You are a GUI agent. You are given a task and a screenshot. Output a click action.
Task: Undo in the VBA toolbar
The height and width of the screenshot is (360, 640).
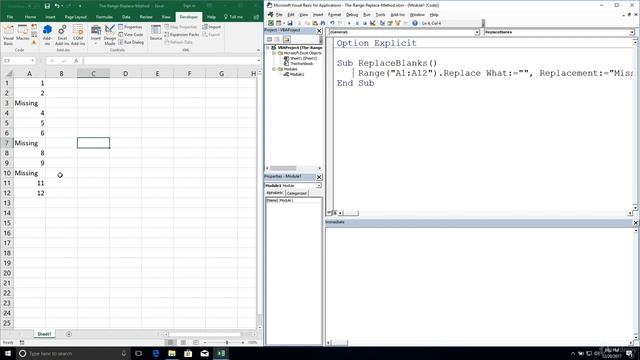[332, 23]
